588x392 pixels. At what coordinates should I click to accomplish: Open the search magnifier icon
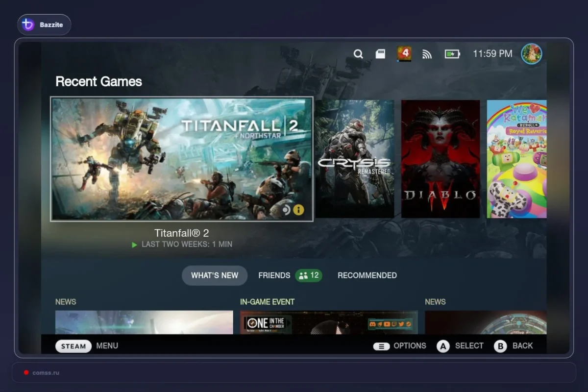358,54
